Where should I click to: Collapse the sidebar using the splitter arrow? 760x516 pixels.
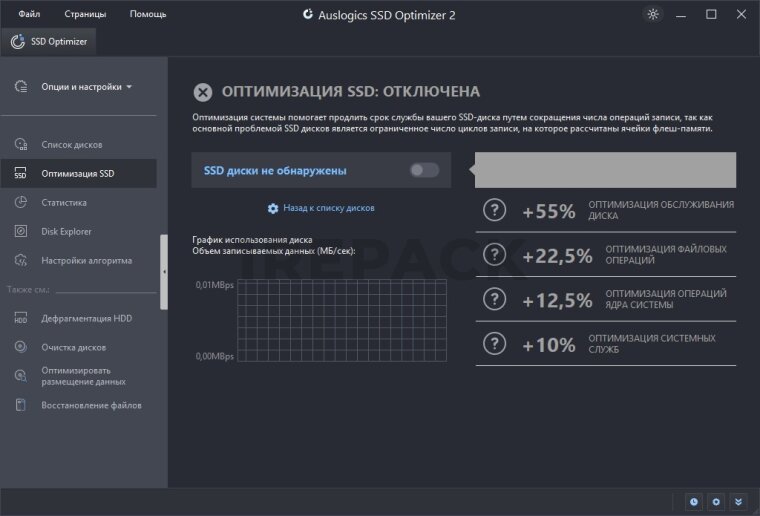pyautogui.click(x=164, y=272)
